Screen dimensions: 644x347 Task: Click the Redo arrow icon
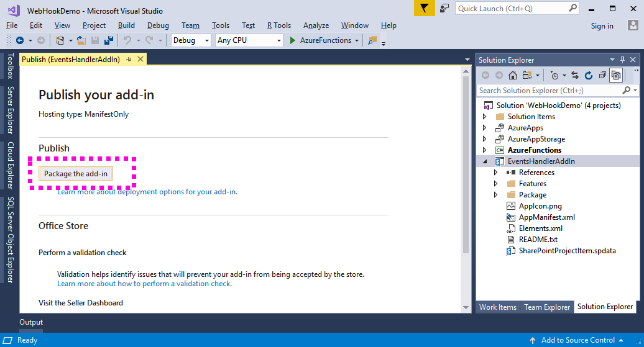click(149, 40)
